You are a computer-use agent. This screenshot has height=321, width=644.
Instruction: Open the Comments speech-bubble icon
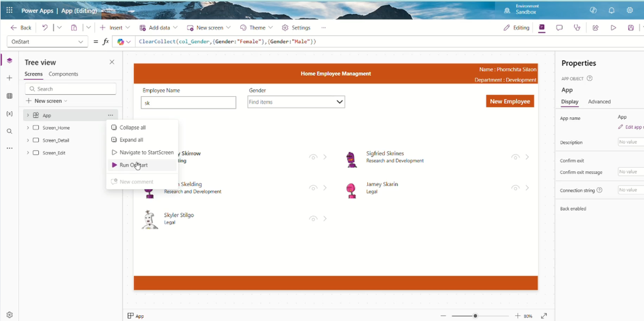pos(559,28)
